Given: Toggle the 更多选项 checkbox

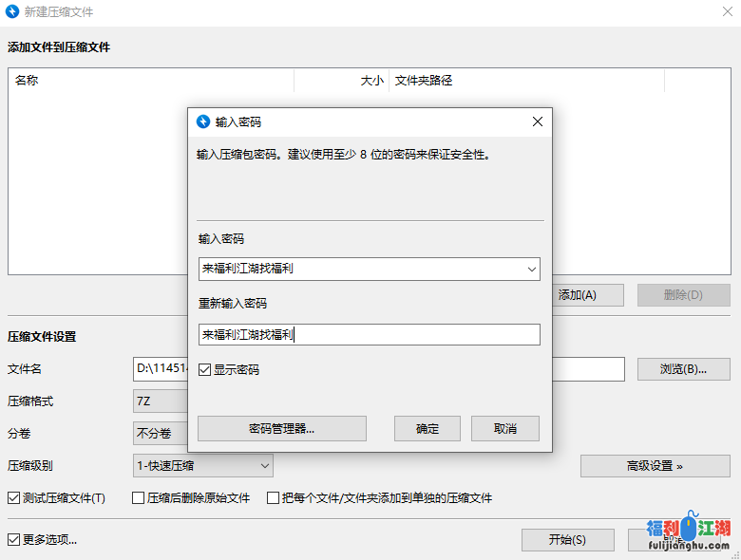Looking at the screenshot, I should coord(14,540).
